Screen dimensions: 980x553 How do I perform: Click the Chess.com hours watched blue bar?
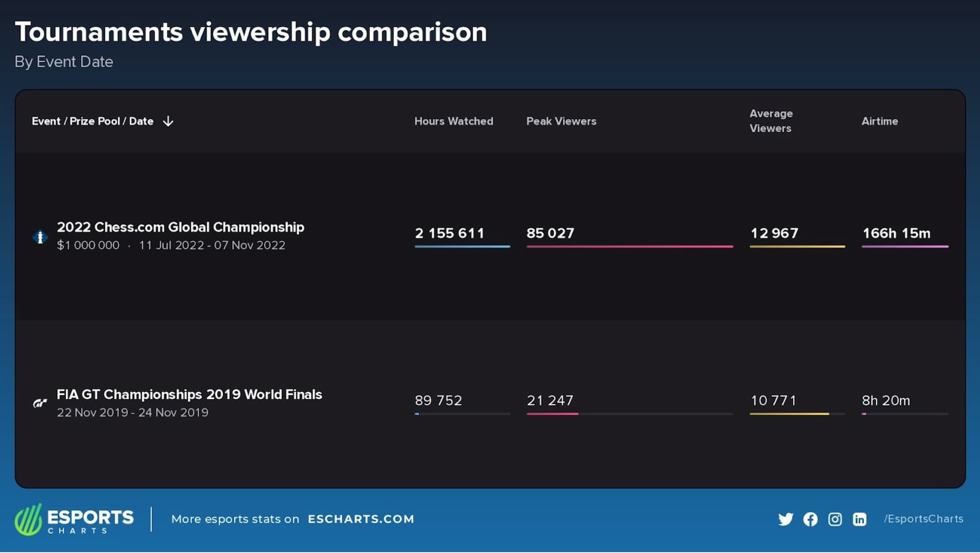462,247
